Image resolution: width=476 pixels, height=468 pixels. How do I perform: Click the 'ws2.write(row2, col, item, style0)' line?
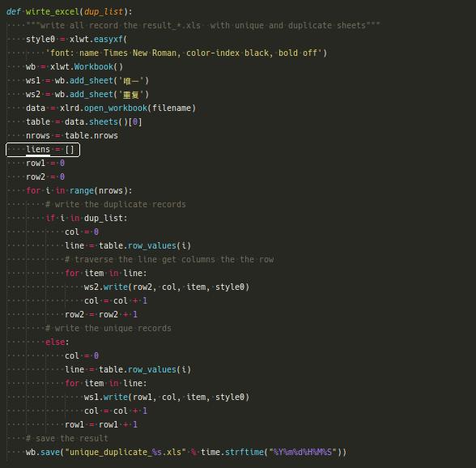coord(167,287)
